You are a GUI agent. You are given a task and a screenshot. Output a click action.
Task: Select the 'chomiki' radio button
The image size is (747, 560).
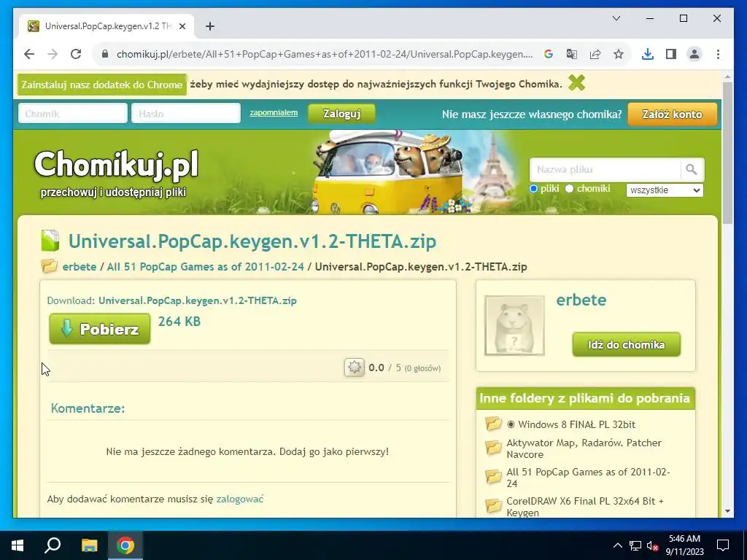click(x=569, y=189)
